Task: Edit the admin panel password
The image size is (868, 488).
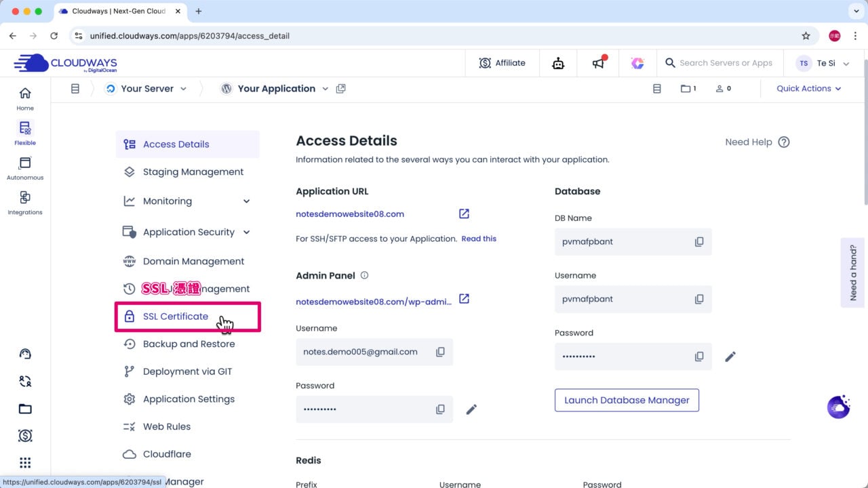Action: [x=471, y=409]
